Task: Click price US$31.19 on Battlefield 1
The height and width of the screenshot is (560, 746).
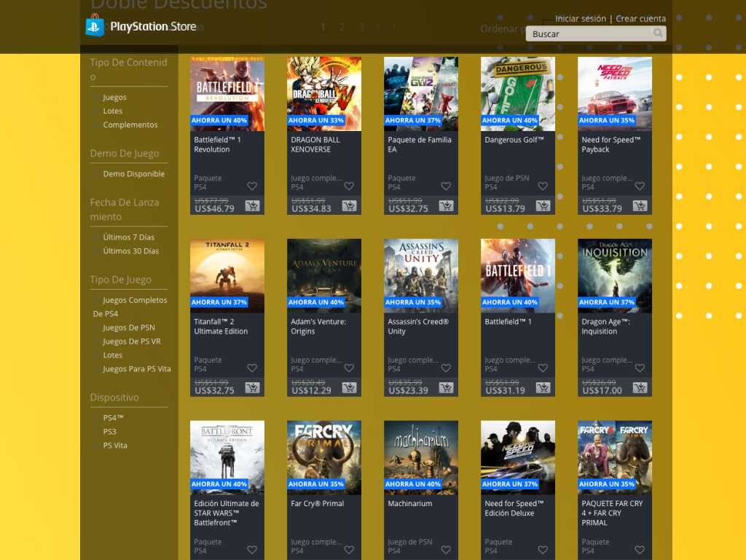Action: pyautogui.click(x=506, y=390)
